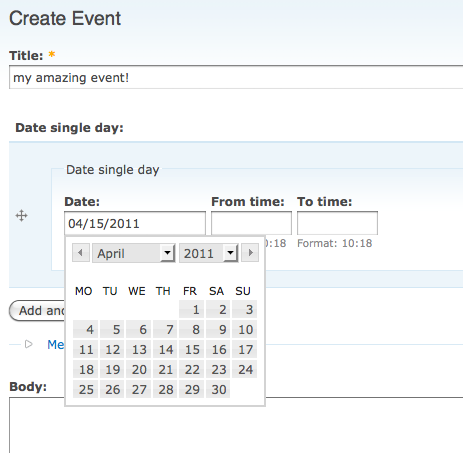Open the 2011 year dropdown
The height and width of the screenshot is (453, 463).
[x=209, y=253]
